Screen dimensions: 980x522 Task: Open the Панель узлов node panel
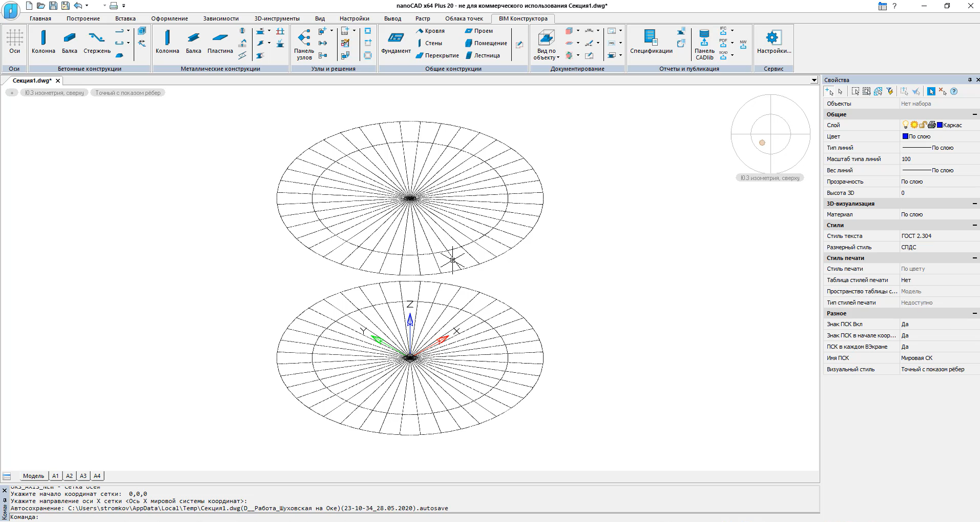304,44
